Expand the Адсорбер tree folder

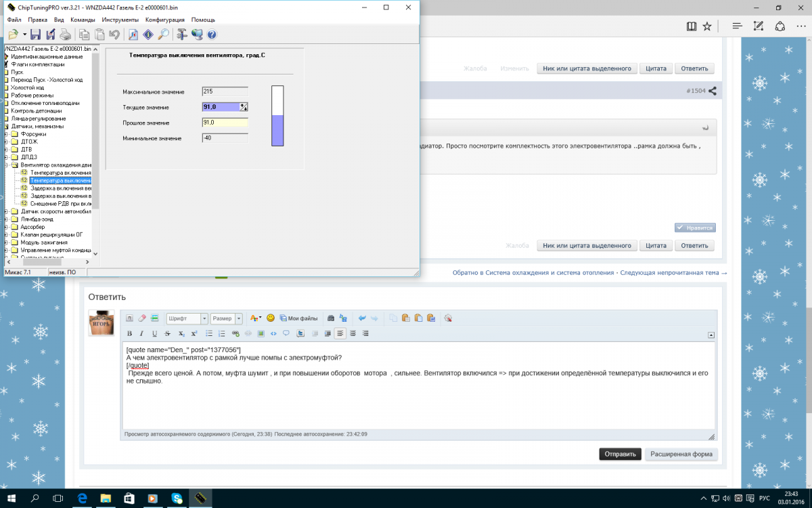[6, 227]
